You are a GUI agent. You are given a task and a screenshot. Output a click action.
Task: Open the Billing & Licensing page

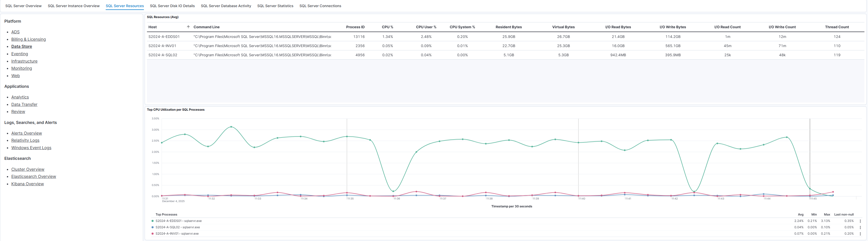(28, 39)
